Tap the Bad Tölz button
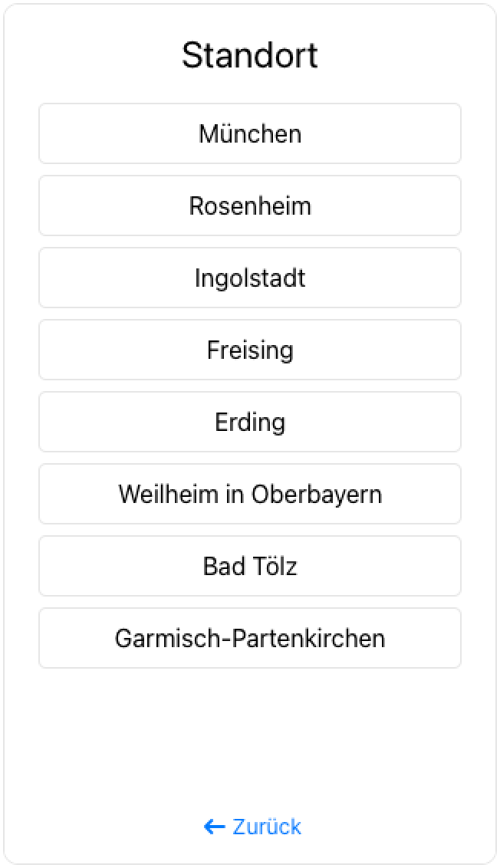Image resolution: width=500 pixels, height=868 pixels. [x=250, y=567]
